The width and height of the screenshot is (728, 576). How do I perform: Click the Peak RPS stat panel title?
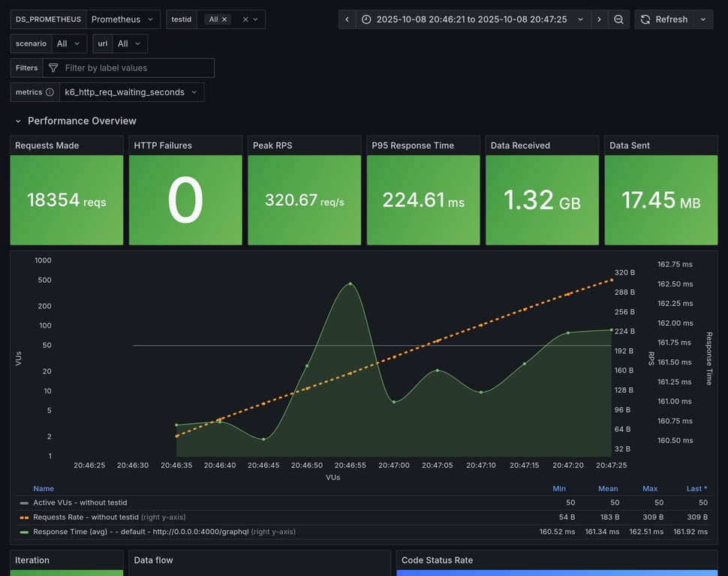pyautogui.click(x=272, y=145)
